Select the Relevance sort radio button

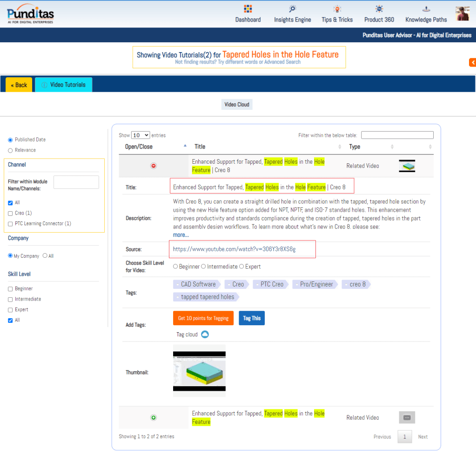[10, 150]
